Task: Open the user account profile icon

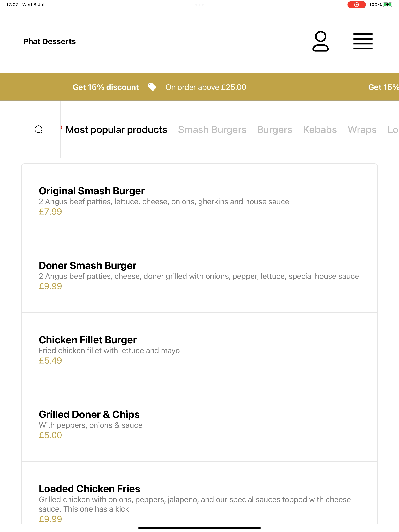Action: point(320,41)
